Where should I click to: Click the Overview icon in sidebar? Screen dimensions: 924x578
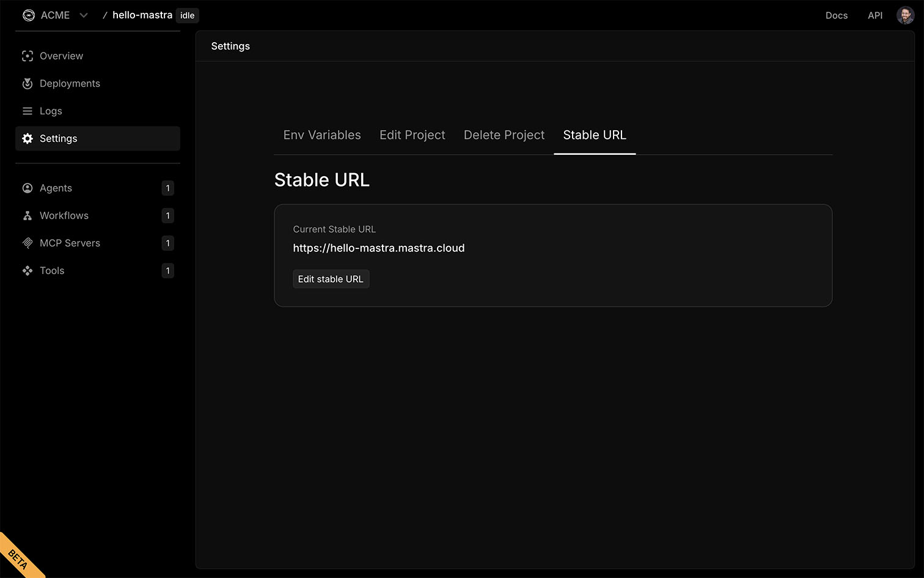28,56
